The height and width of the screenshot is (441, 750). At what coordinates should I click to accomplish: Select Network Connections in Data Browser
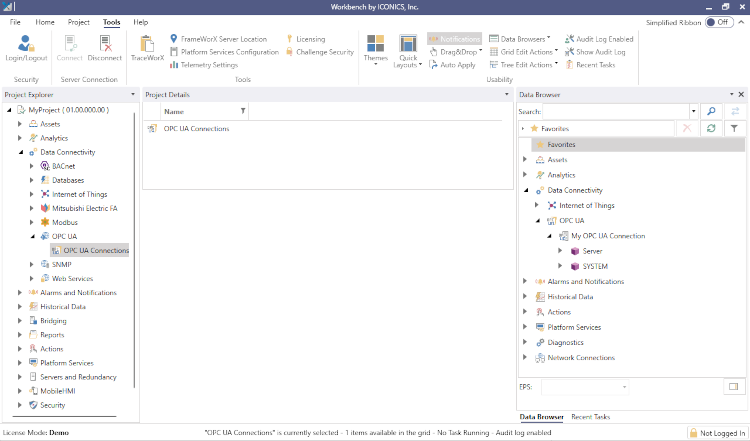point(581,357)
